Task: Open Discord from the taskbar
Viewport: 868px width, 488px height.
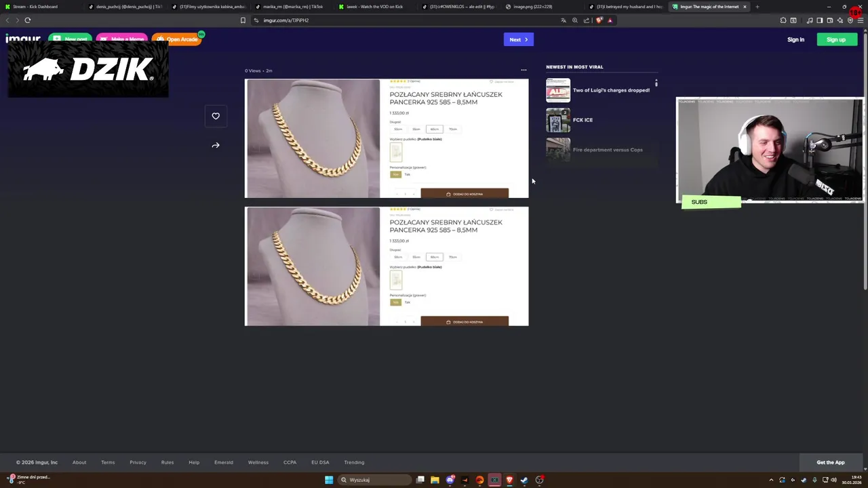Action: [x=450, y=480]
